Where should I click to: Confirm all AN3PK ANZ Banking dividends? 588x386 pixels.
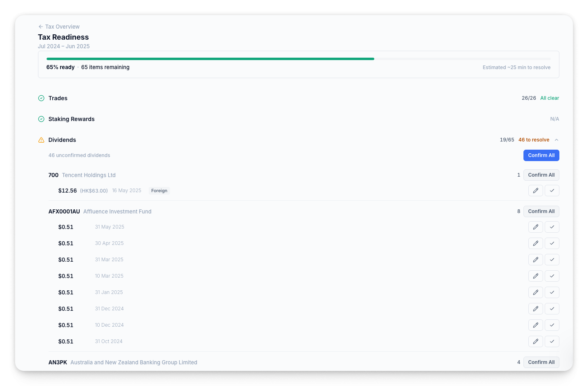tap(541, 362)
